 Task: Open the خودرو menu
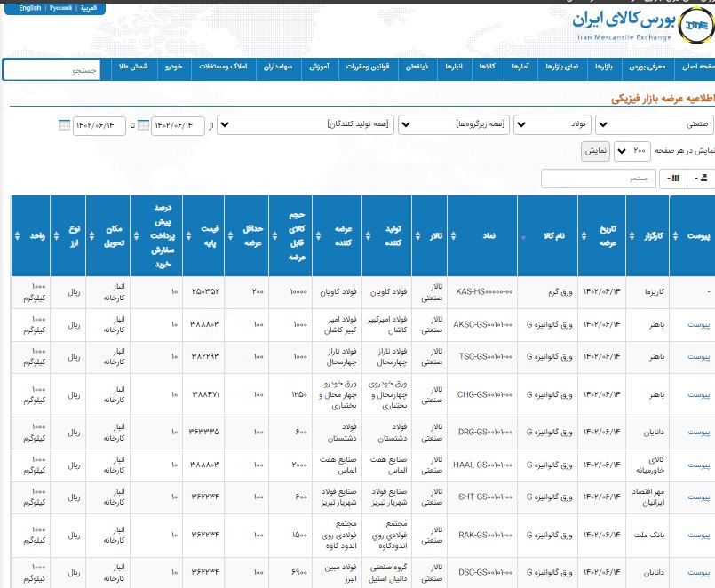coord(174,67)
